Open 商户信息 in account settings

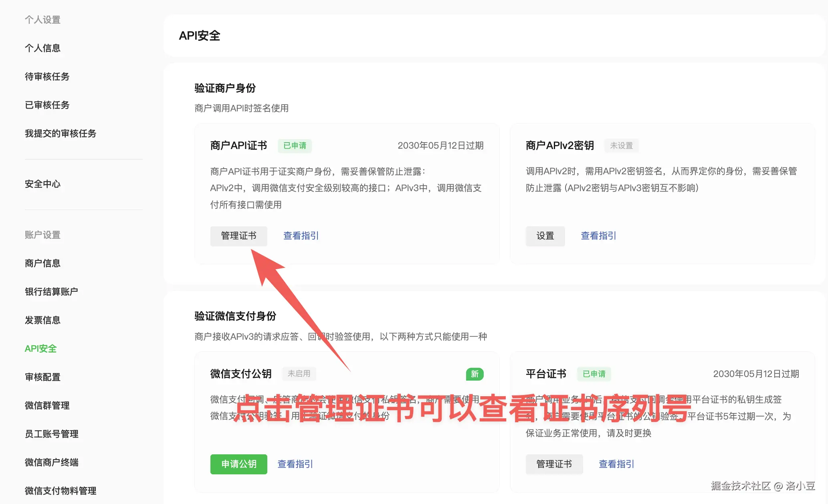click(42, 263)
